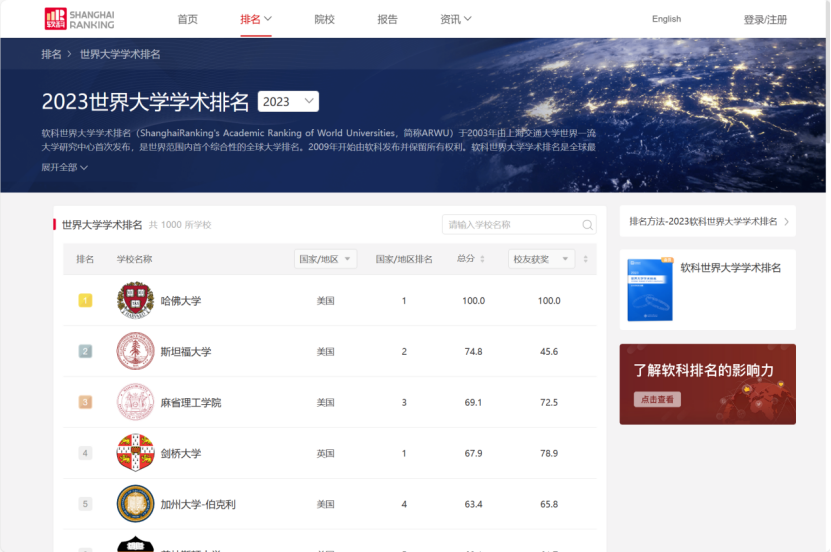Expand the 资讯 menu
Screen dimensions: 831x552
point(456,19)
